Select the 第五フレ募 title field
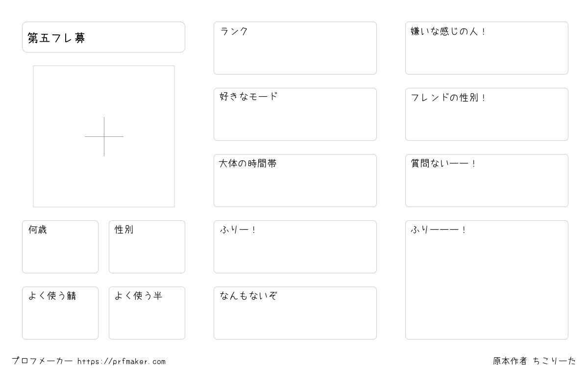 [x=103, y=37]
